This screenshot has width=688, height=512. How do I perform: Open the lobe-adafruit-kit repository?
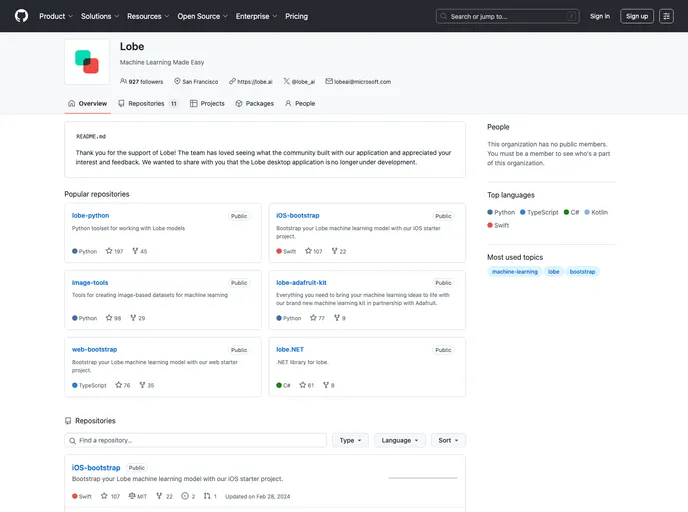(x=301, y=283)
